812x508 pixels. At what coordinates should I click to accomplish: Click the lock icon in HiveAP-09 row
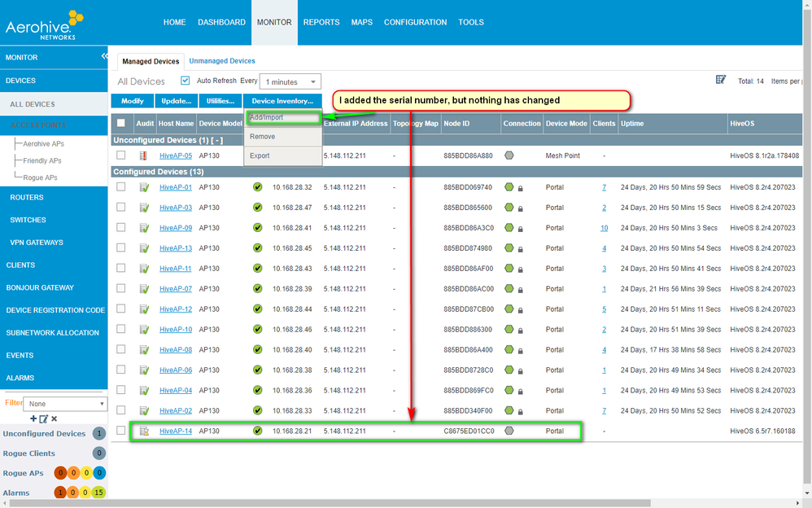(x=521, y=229)
